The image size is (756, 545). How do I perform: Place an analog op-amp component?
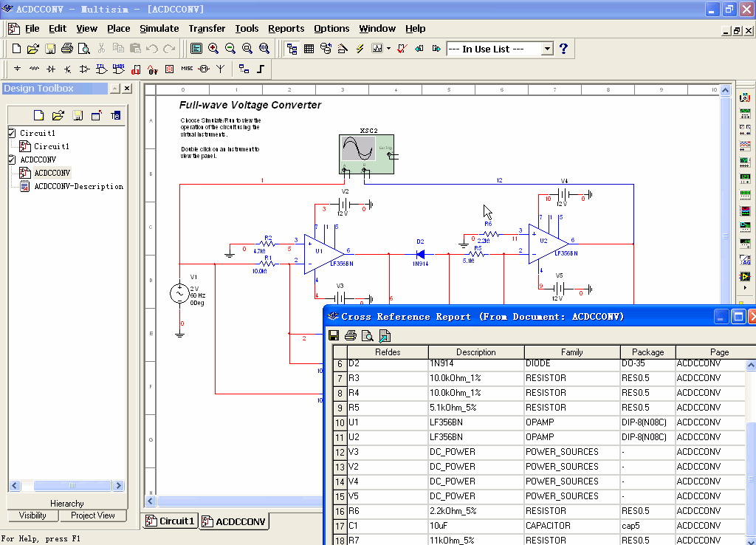[x=84, y=69]
